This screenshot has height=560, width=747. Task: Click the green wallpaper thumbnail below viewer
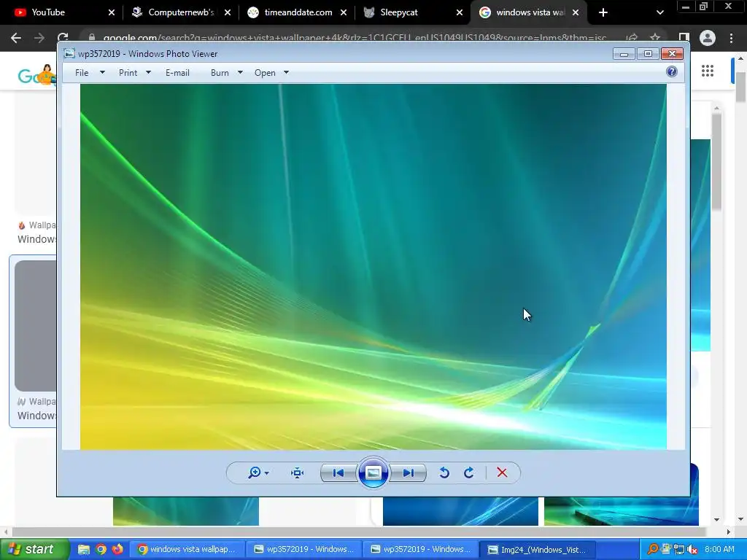coord(186,511)
